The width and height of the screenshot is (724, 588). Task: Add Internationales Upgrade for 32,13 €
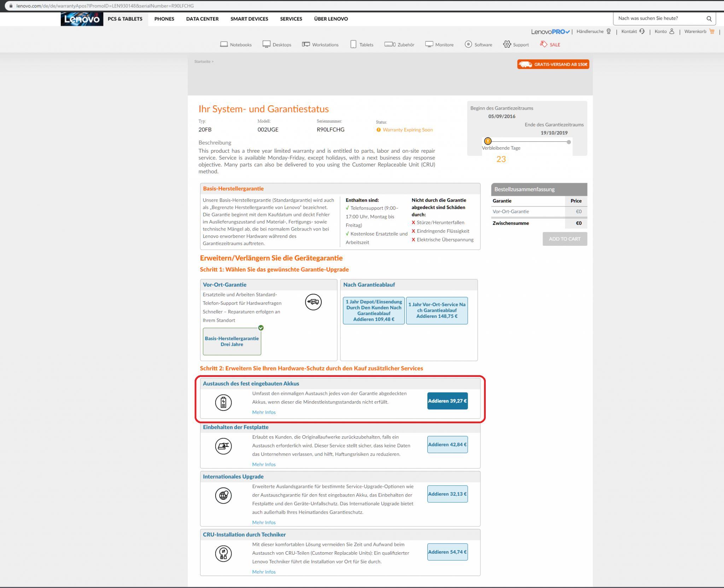pos(448,494)
